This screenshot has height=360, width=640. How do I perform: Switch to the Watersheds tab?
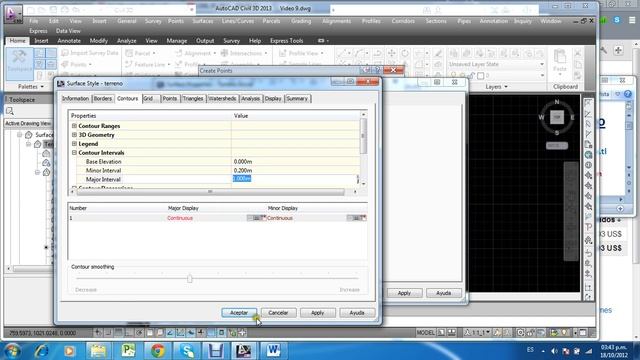coord(222,99)
